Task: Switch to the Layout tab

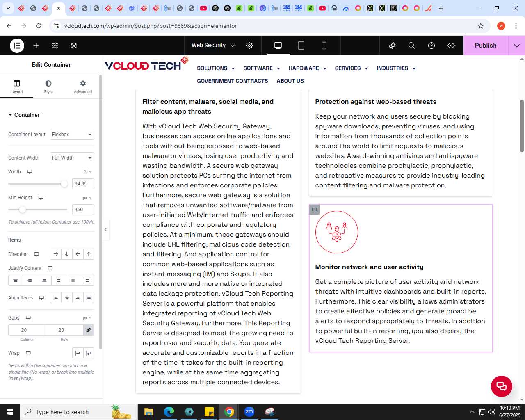Action: [x=17, y=87]
